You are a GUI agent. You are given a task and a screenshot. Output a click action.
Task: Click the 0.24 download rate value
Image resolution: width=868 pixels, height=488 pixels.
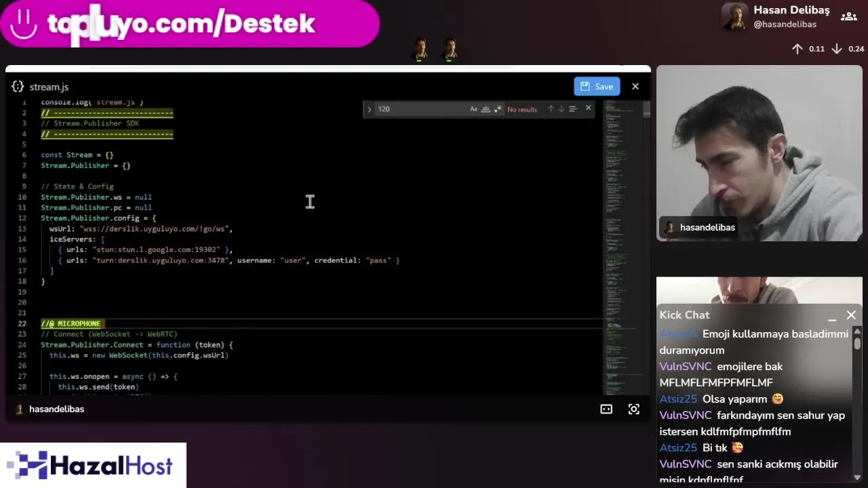(856, 49)
